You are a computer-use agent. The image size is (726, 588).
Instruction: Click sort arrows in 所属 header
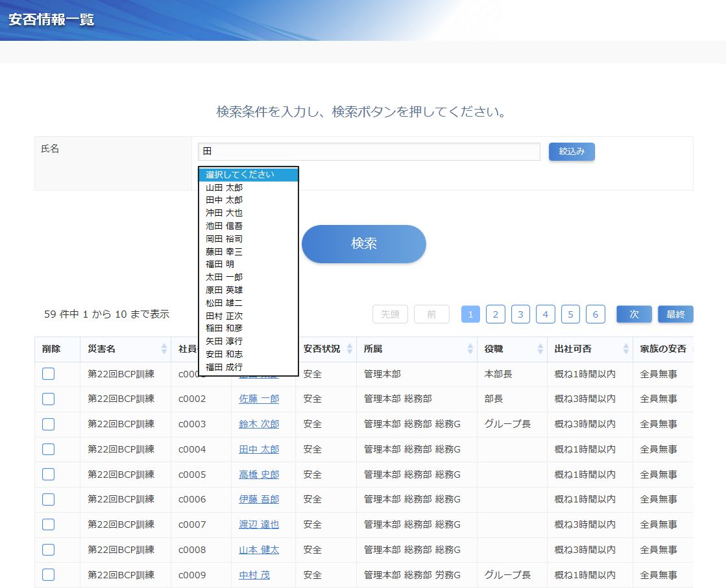[470, 349]
